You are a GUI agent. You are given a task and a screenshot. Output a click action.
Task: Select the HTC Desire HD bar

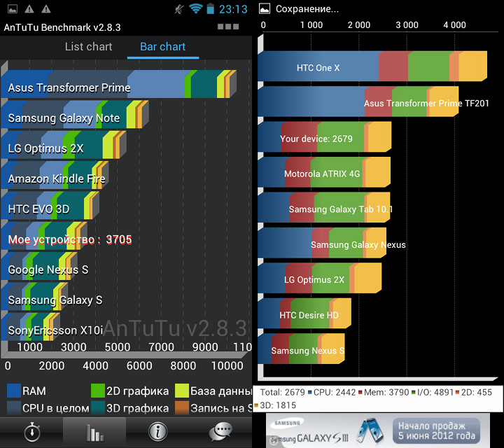(304, 314)
